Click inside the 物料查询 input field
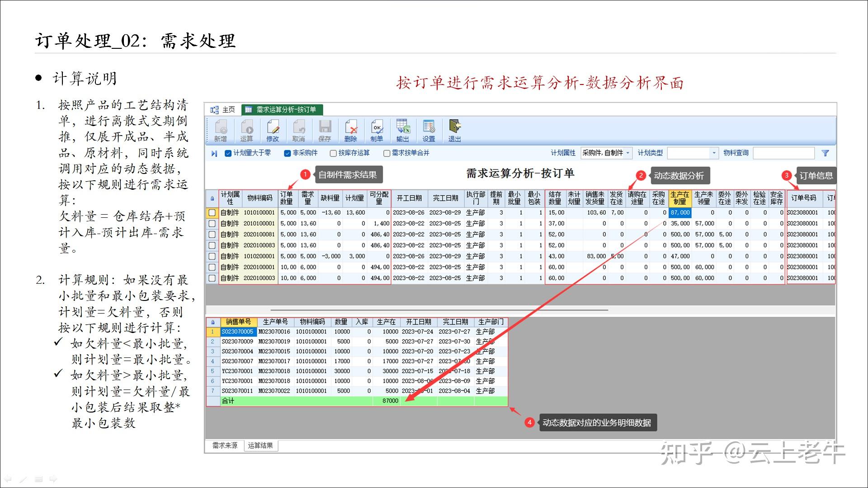 click(784, 153)
